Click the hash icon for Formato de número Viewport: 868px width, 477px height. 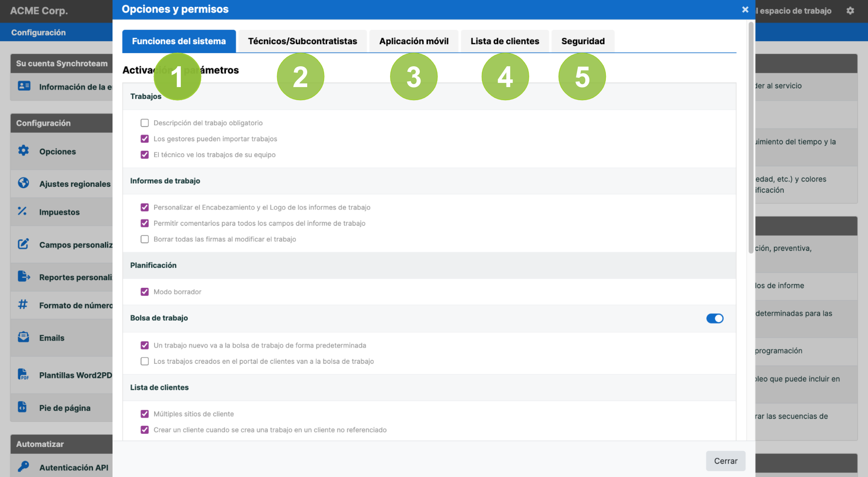pyautogui.click(x=23, y=304)
